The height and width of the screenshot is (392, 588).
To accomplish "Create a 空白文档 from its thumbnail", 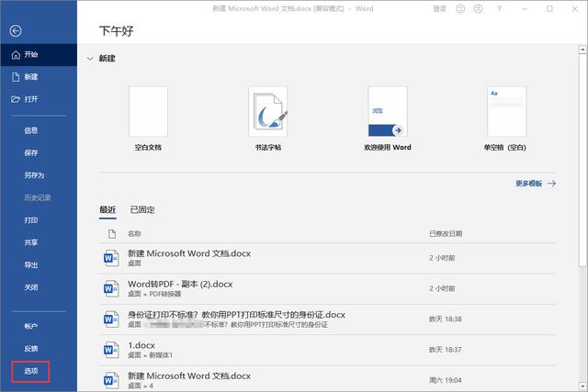I will coord(148,112).
